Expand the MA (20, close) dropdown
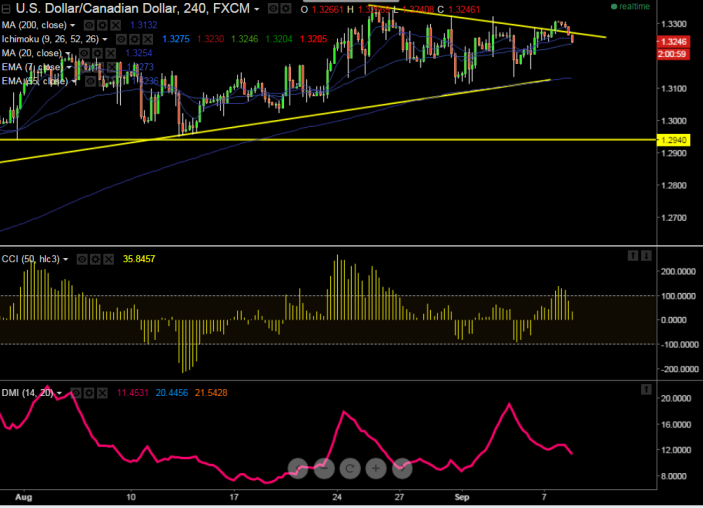The width and height of the screenshot is (703, 508). [x=68, y=53]
